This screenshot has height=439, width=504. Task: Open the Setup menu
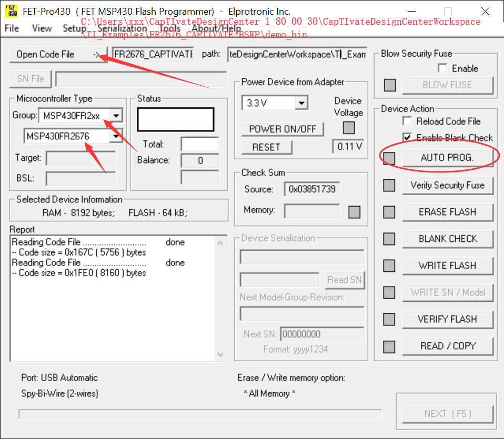click(75, 28)
